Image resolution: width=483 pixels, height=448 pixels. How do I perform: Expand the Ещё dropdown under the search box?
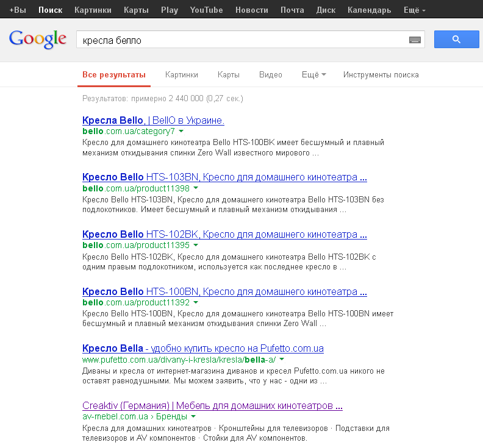[x=313, y=75]
